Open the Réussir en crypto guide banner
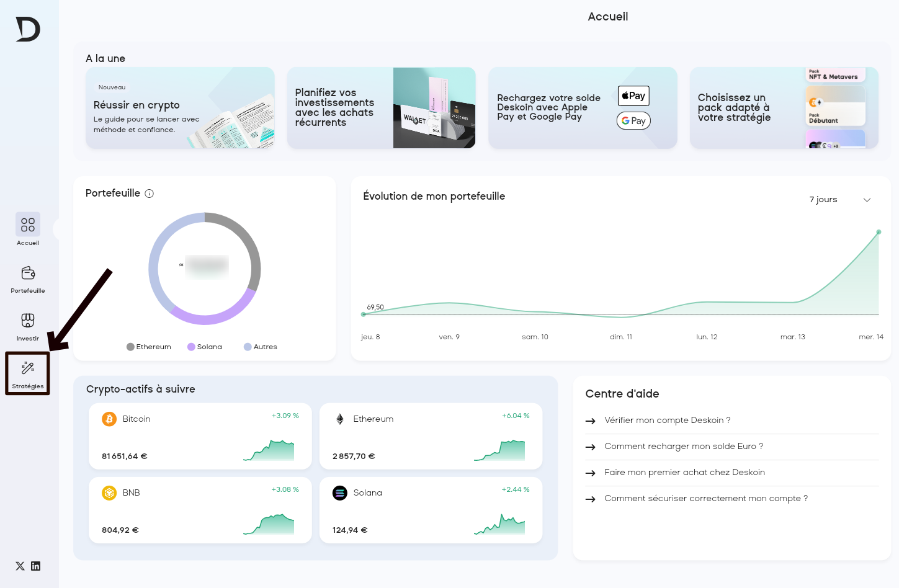Viewport: 899px width, 588px height. tap(180, 108)
